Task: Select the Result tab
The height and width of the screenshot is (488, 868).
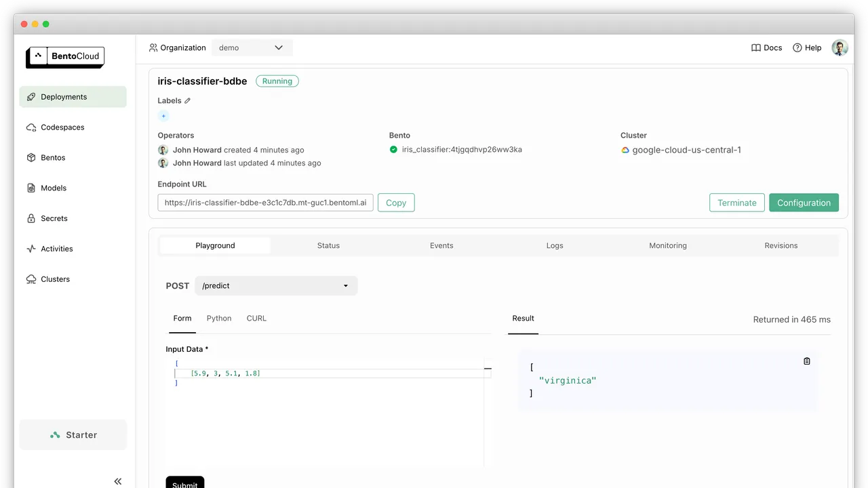Action: click(523, 319)
